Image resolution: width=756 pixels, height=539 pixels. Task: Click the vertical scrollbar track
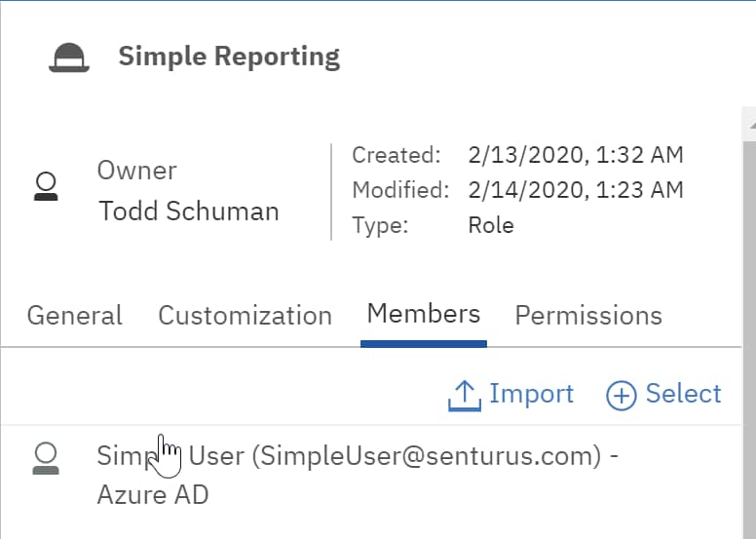click(x=749, y=338)
